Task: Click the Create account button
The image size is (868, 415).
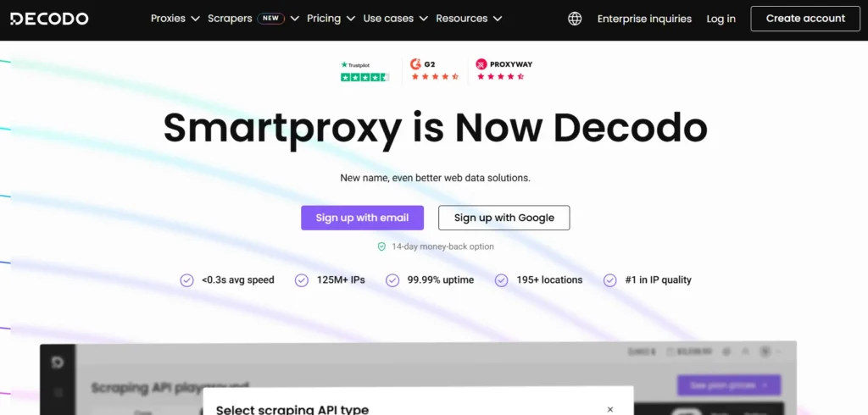Action: [805, 19]
